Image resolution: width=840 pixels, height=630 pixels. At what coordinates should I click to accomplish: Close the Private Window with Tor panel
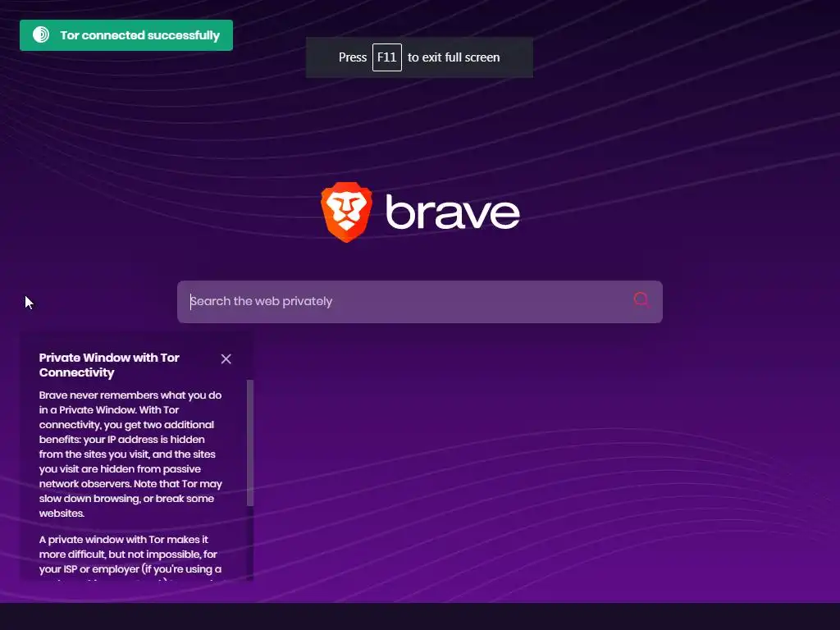click(x=226, y=359)
